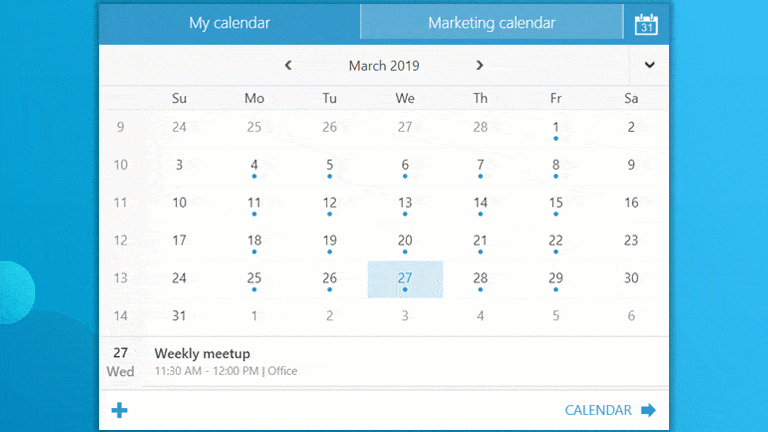Viewport: 768px width, 432px height.
Task: Select Saturday March 30
Action: (x=631, y=278)
